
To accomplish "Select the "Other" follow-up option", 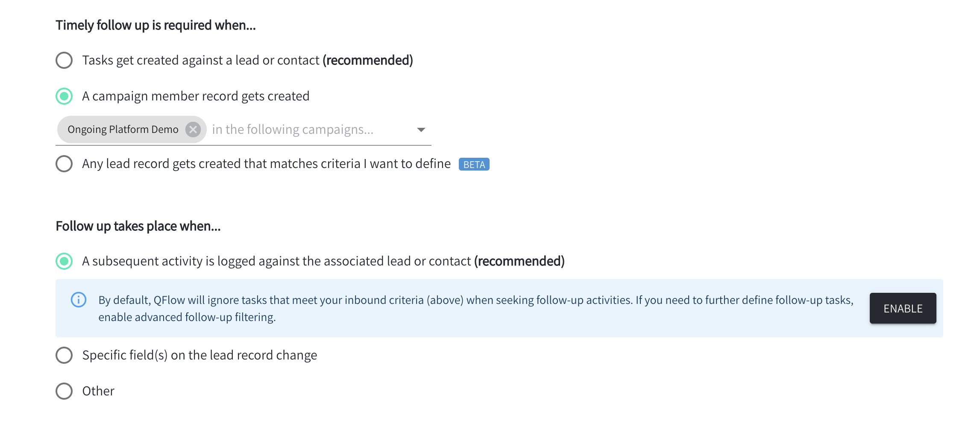I will pos(64,391).
